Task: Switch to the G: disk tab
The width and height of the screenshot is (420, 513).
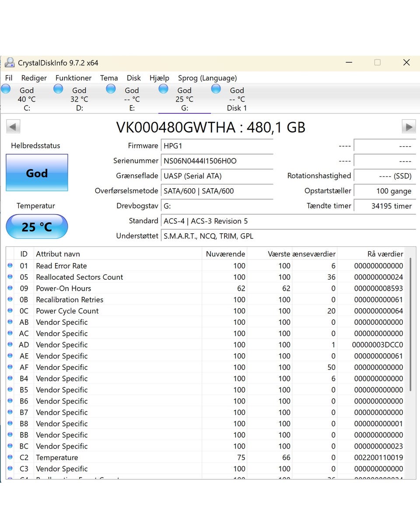Action: point(184,99)
